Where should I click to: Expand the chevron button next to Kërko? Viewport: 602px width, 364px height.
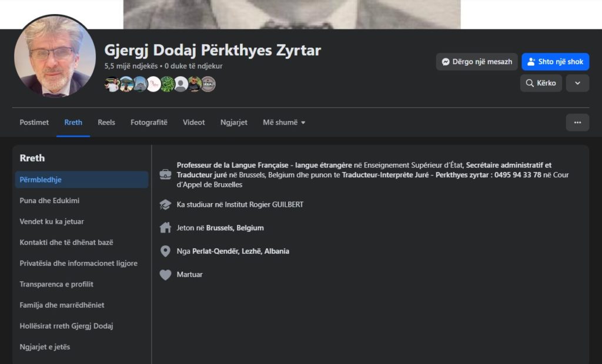tap(577, 83)
